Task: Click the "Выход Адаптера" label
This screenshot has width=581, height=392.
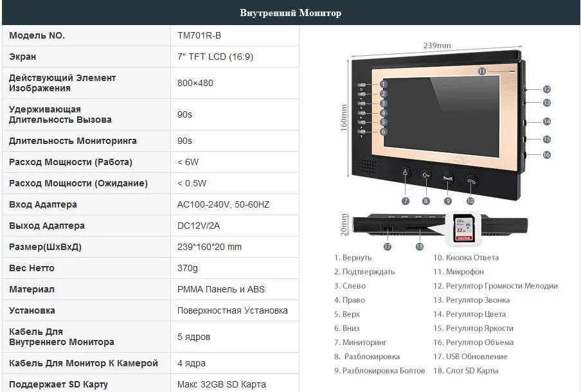Action: (47, 226)
